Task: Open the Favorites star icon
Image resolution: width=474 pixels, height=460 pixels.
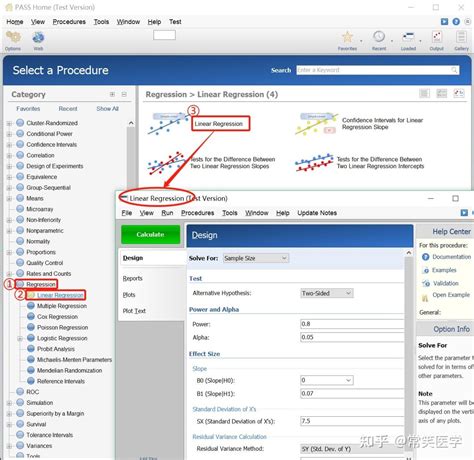Action: pos(347,37)
